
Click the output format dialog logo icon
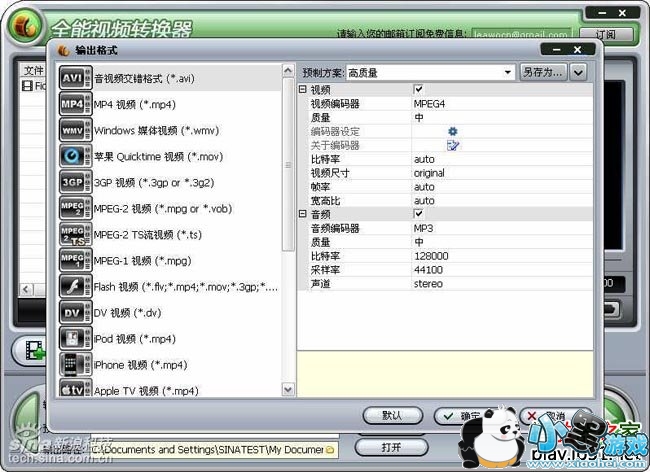63,51
